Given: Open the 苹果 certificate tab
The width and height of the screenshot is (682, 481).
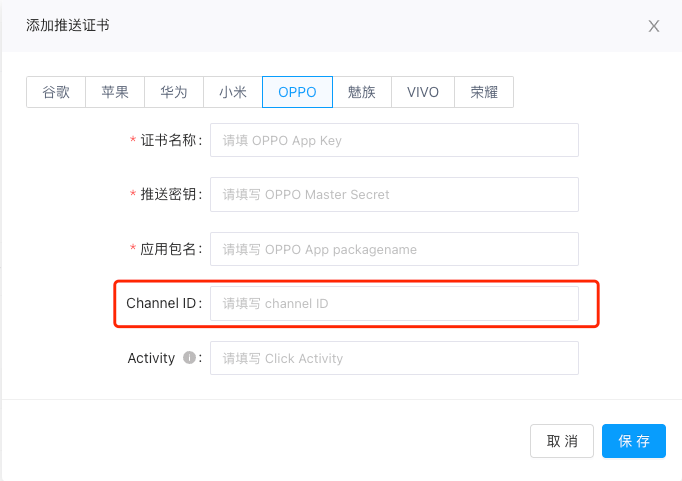Looking at the screenshot, I should click(x=115, y=92).
